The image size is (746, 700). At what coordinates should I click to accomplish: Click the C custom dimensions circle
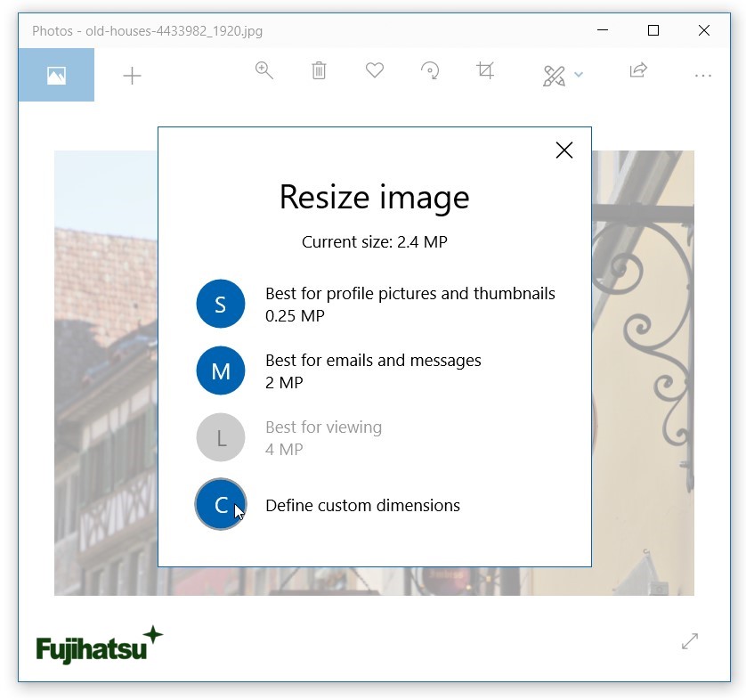click(221, 504)
